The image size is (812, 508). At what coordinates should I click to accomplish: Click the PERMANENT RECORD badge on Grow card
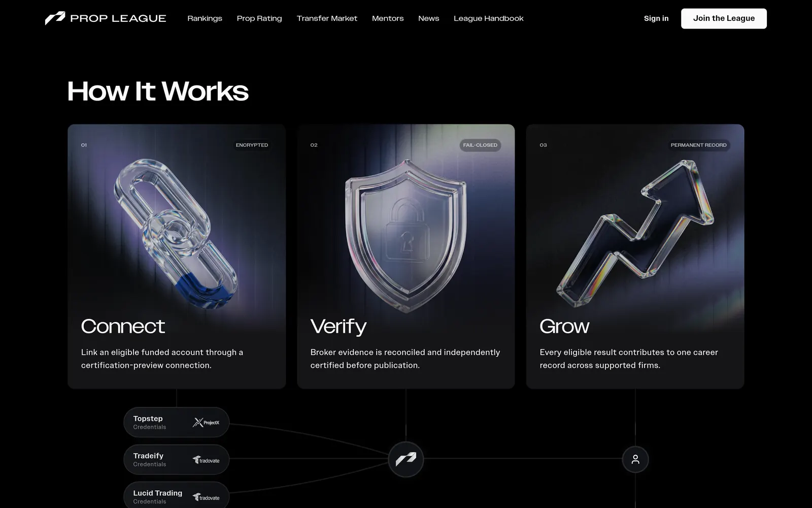[698, 145]
